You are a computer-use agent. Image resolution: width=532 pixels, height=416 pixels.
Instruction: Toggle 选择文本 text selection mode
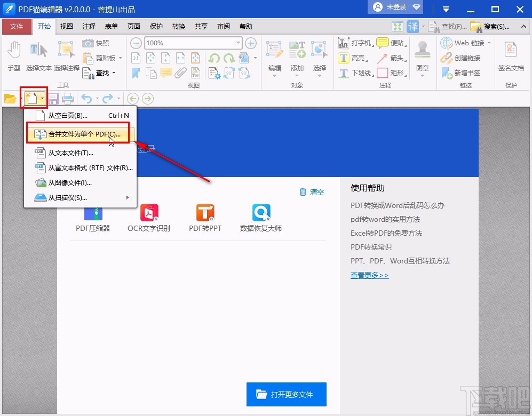[x=37, y=53]
